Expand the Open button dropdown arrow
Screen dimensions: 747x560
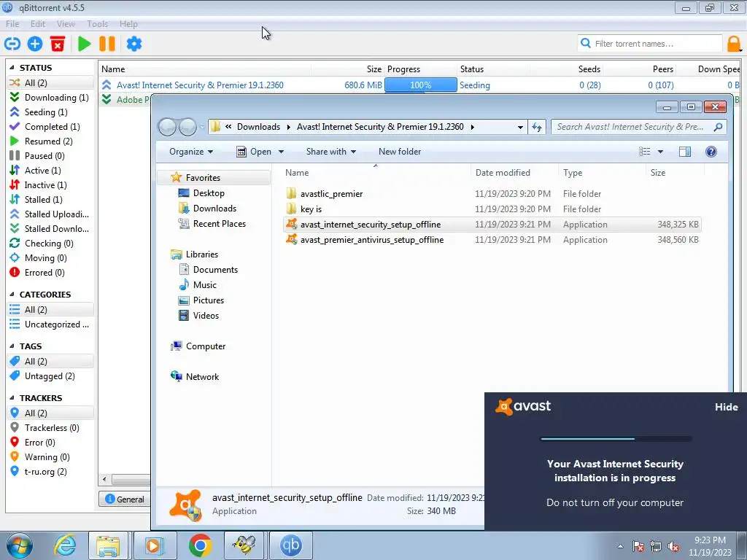tap(281, 152)
